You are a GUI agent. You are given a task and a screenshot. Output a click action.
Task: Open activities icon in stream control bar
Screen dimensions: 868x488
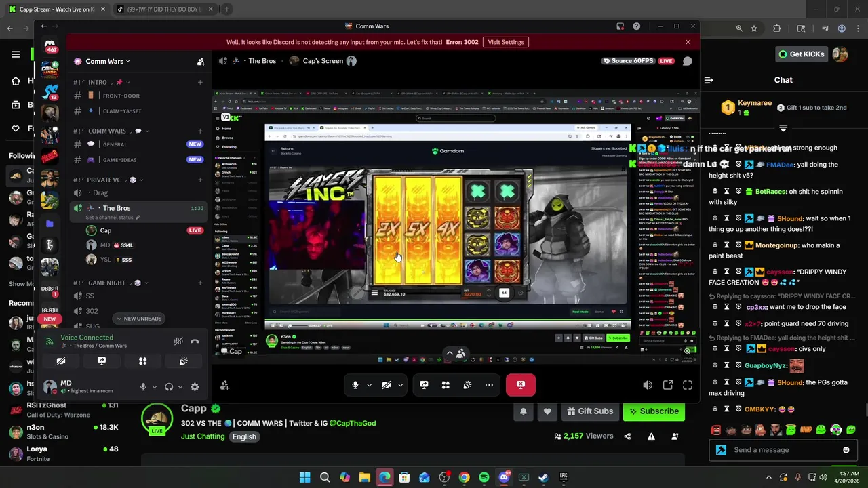tap(446, 385)
